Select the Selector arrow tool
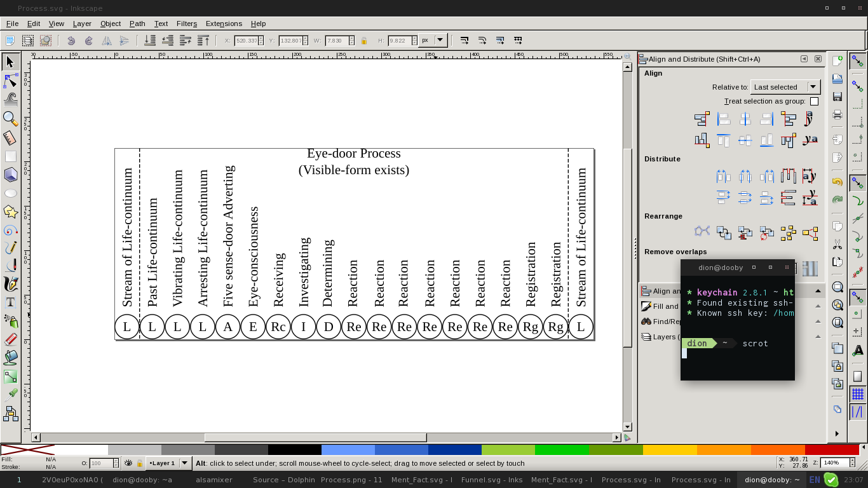Image resolution: width=868 pixels, height=488 pixels. [10, 62]
